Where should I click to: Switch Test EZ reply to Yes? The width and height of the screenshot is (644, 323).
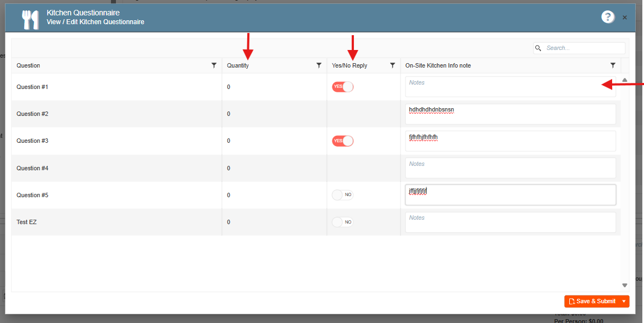coord(342,222)
